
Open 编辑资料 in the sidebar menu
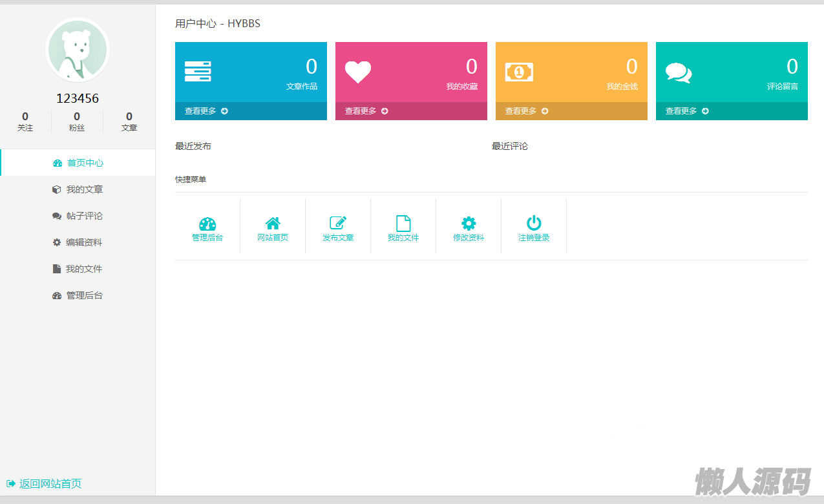78,242
